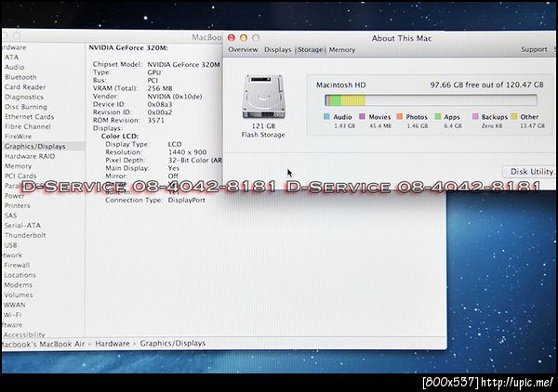The image size is (558, 392).
Task: Click Hardware in the bottom path bar
Action: [x=113, y=344]
